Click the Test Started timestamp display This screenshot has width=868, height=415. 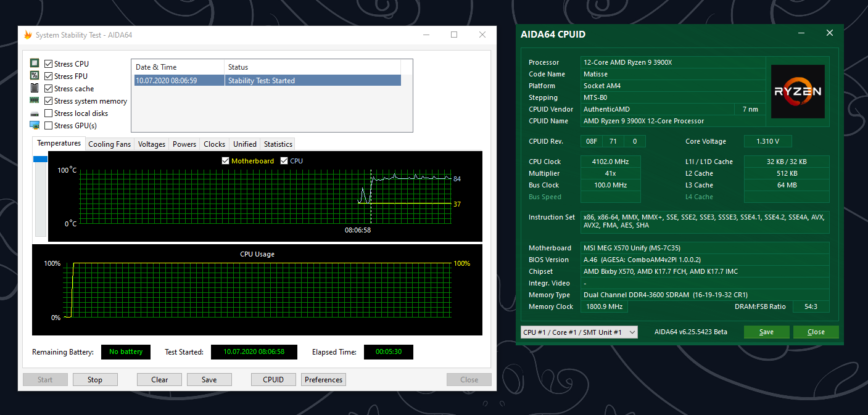(x=254, y=352)
